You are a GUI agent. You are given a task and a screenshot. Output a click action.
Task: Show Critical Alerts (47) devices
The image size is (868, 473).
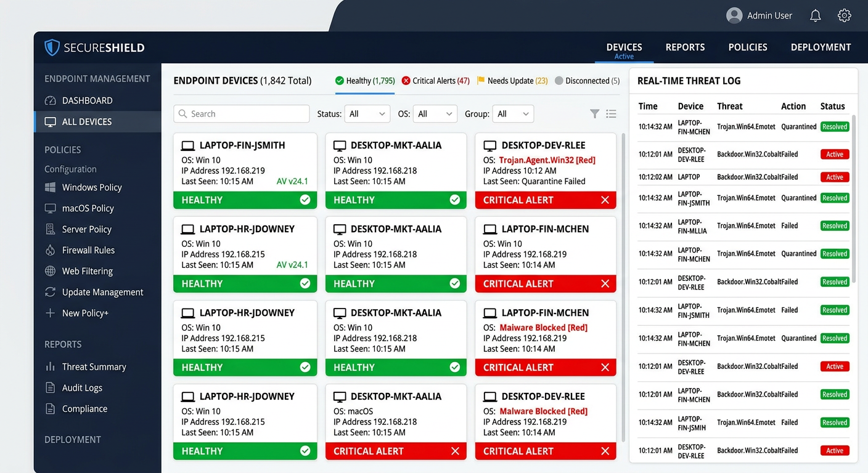pos(435,81)
